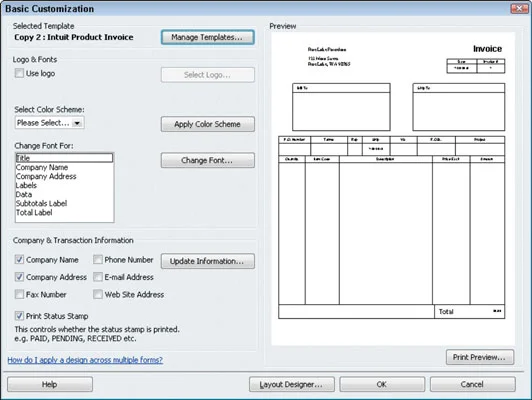Open Update Information dialog

(x=208, y=261)
